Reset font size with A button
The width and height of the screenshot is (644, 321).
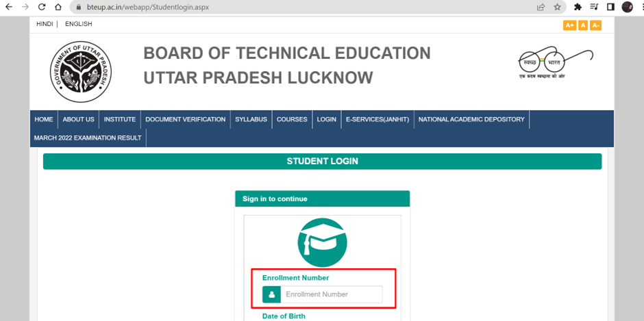pyautogui.click(x=583, y=25)
